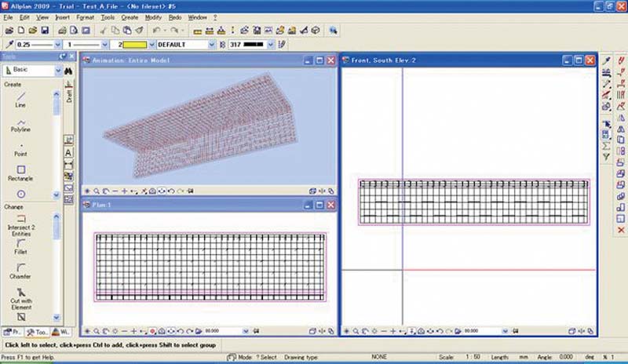This screenshot has width=628, height=364.
Task: Click the Plan:1 window title bar
Action: click(196, 205)
